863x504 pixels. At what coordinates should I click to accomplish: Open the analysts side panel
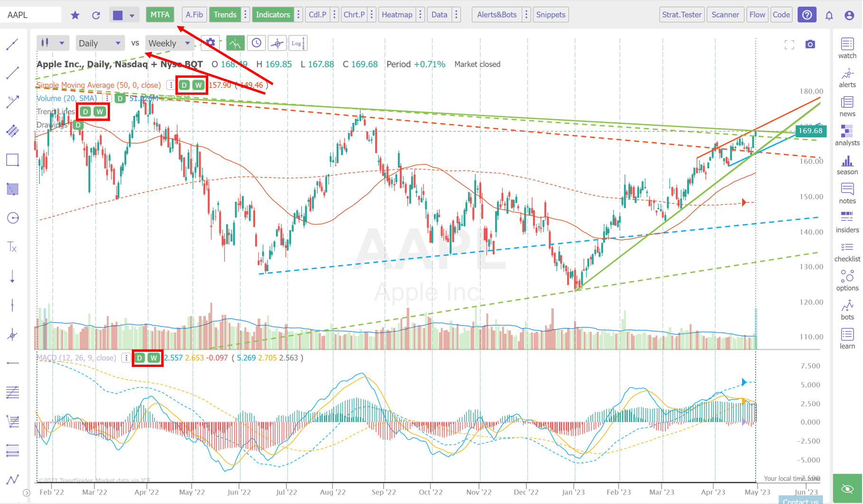click(x=847, y=136)
